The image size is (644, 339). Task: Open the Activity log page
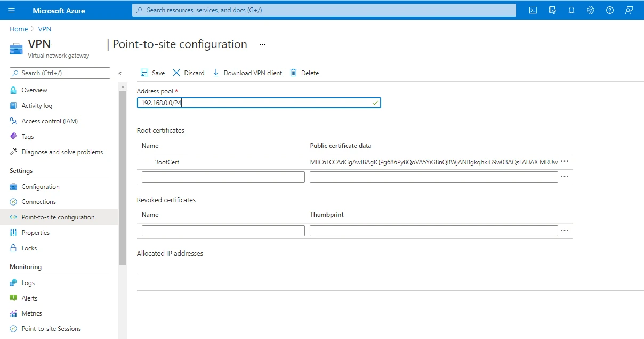pyautogui.click(x=38, y=105)
